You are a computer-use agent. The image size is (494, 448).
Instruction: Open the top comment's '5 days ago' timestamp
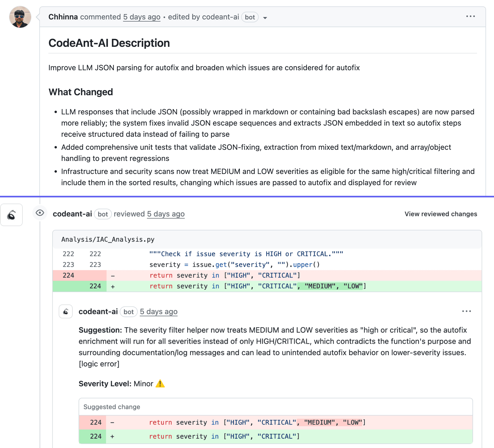[x=142, y=17]
